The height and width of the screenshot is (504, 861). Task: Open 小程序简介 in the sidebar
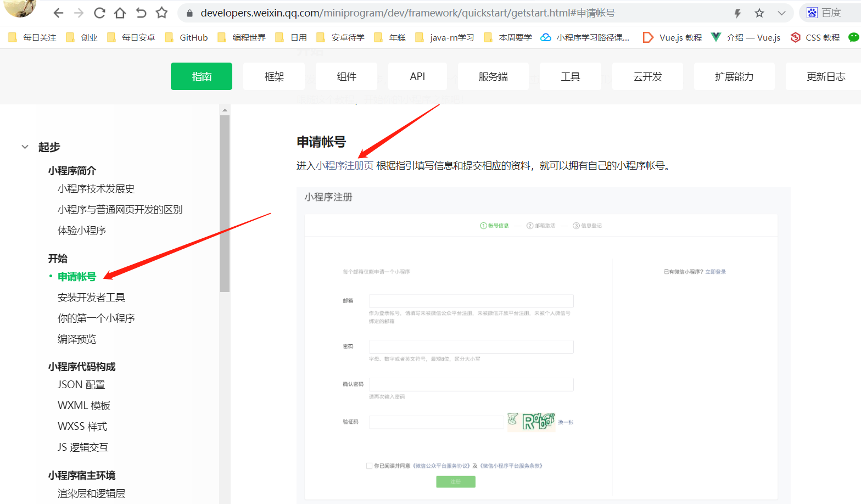72,171
